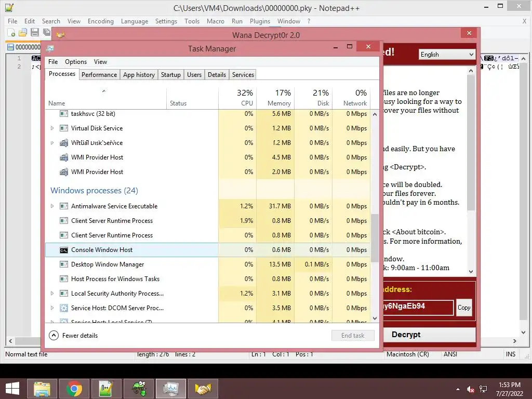This screenshot has width=532, height=399.
Task: Click ransom note scrollbar down arrow
Action: click(x=471, y=271)
